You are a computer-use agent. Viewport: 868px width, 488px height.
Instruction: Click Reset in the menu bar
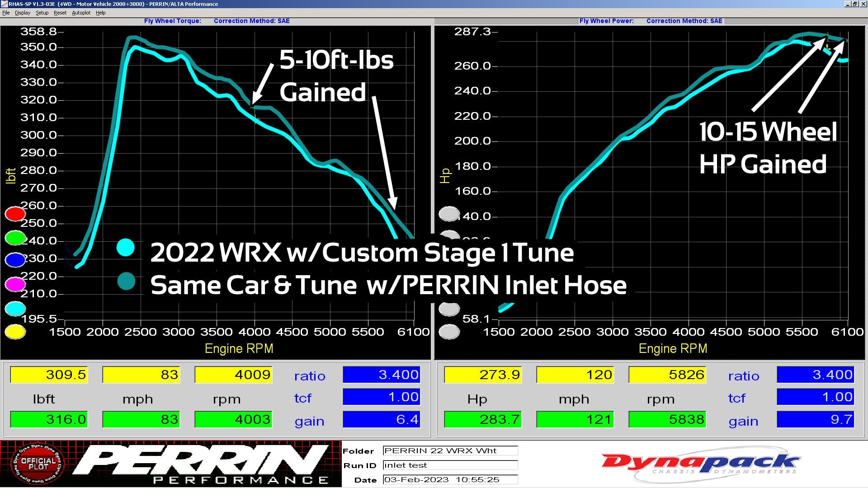coord(60,13)
